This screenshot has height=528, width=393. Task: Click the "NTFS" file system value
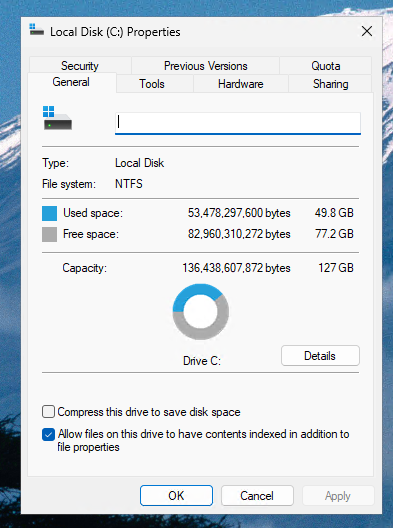coord(129,184)
